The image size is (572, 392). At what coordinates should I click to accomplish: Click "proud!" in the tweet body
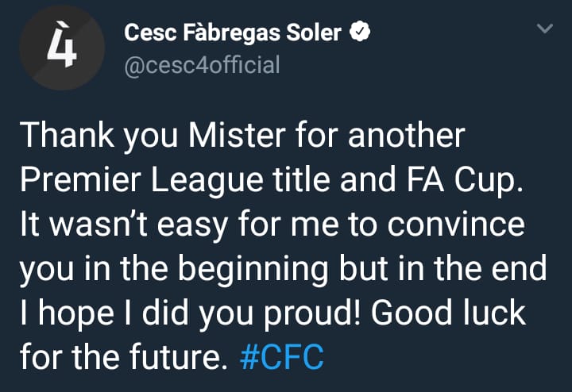tap(312, 315)
